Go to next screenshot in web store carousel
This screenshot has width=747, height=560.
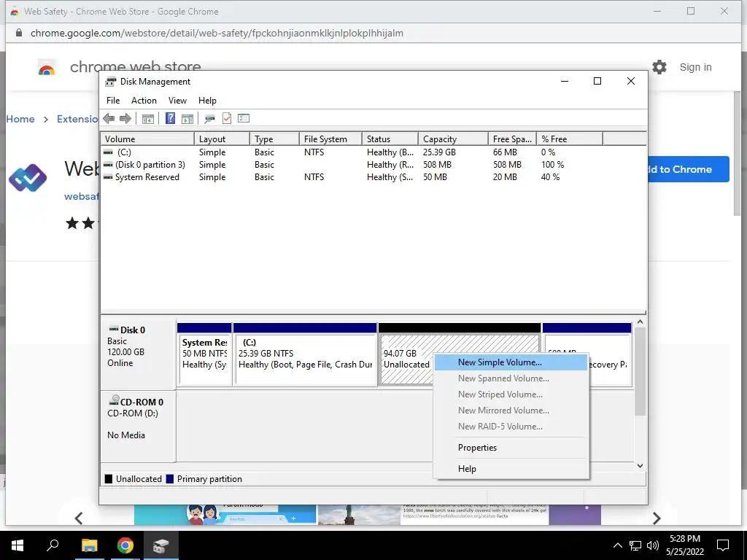(657, 518)
